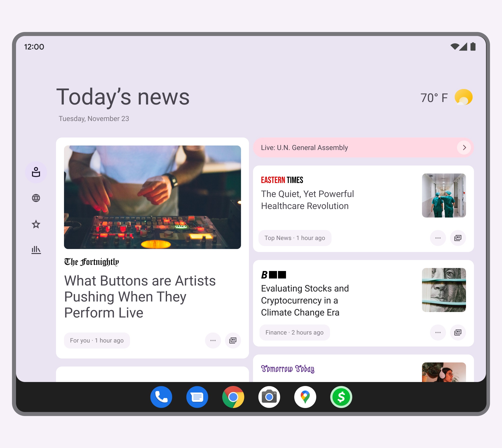Open overflow menu on the Eastern Times story
Image resolution: width=502 pixels, height=448 pixels.
point(438,238)
